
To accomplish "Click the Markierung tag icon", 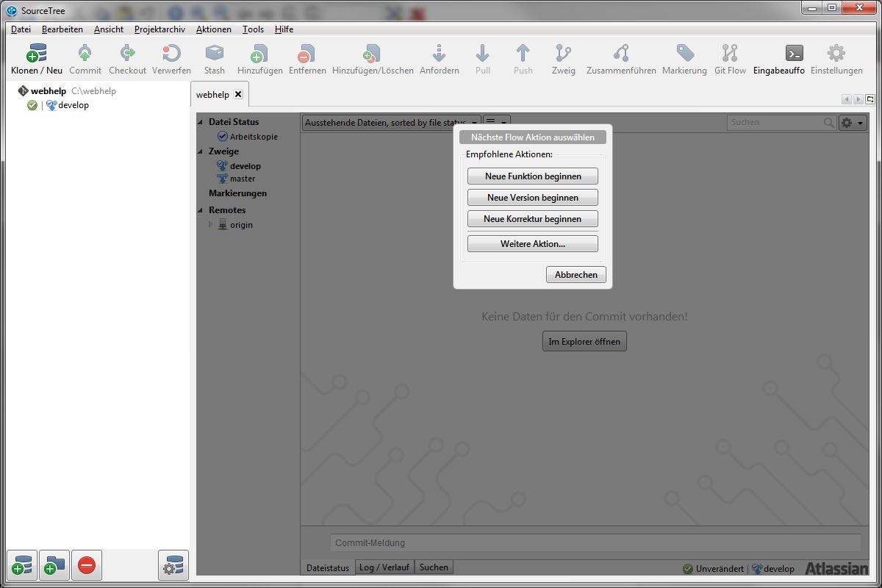I will 684,54.
